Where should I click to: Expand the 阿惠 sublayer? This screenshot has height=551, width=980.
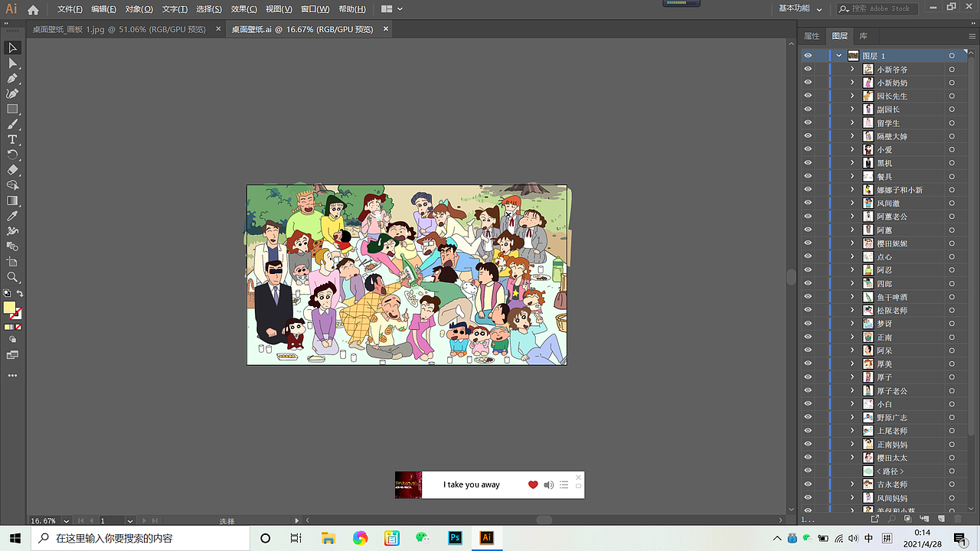tap(852, 230)
